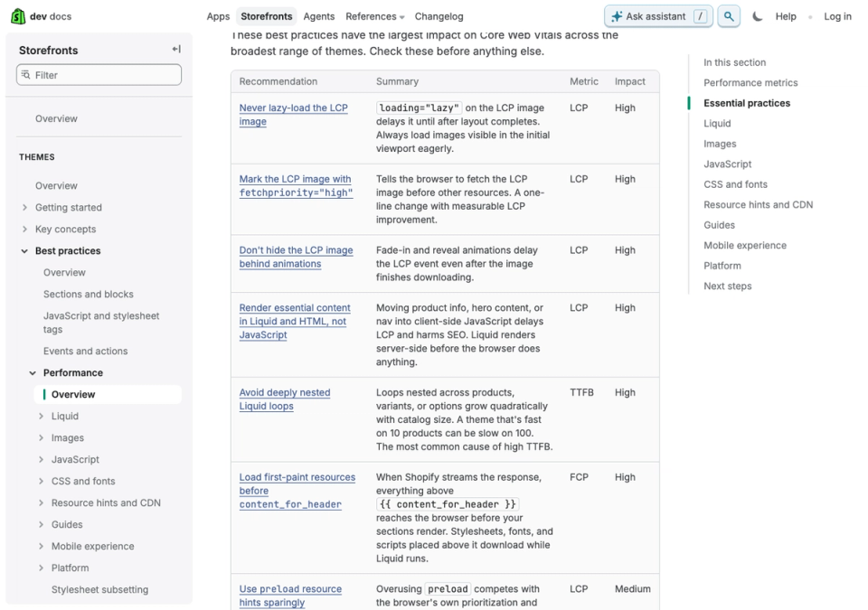Click the Recommendation column header

(278, 81)
